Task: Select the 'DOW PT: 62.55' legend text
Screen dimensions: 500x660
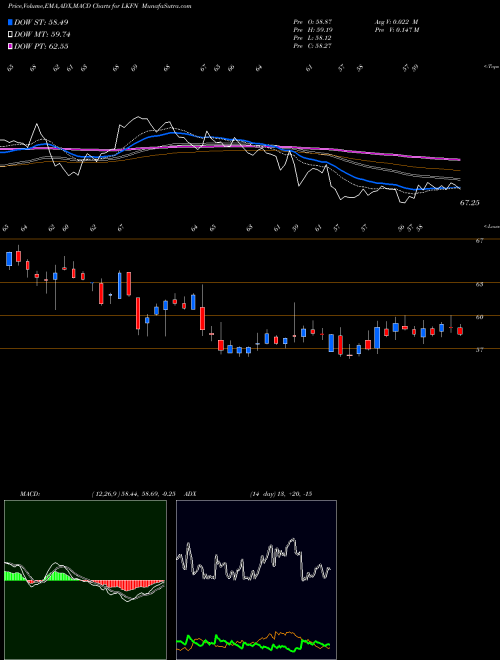Action: (x=41, y=46)
